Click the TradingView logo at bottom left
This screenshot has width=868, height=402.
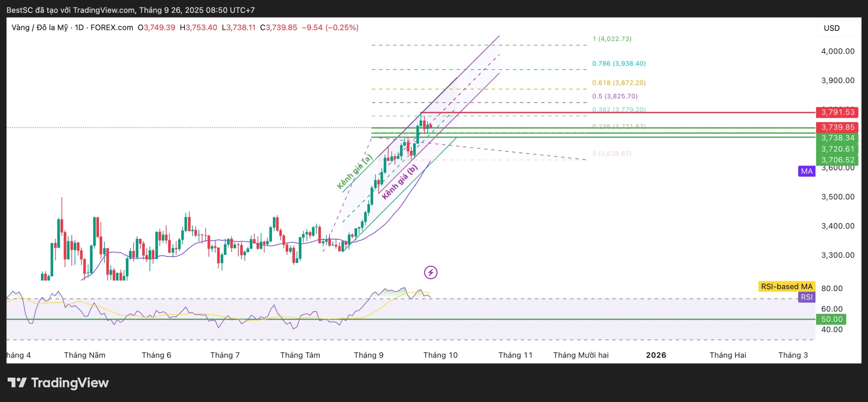point(58,383)
